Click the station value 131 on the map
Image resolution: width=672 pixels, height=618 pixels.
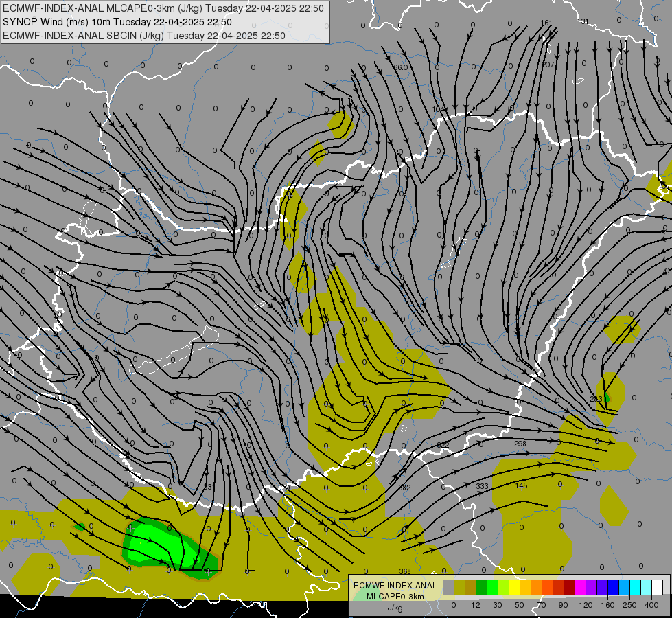point(583,21)
